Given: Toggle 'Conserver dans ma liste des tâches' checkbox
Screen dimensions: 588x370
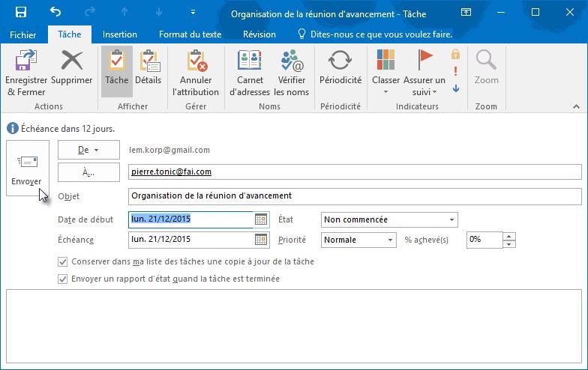Looking at the screenshot, I should 62,262.
